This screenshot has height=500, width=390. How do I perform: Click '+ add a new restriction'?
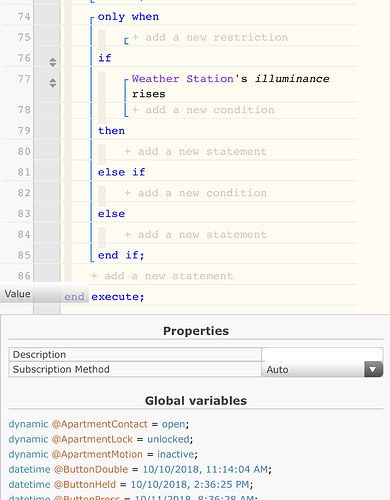[x=210, y=37]
